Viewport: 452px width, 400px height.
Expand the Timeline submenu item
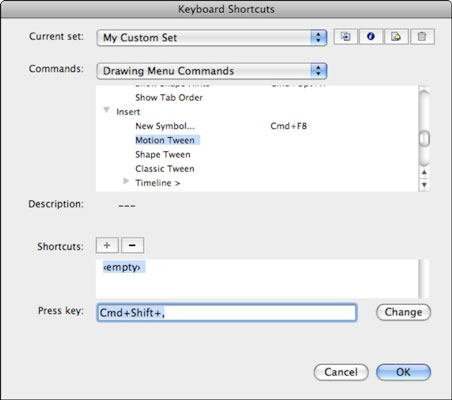point(126,181)
